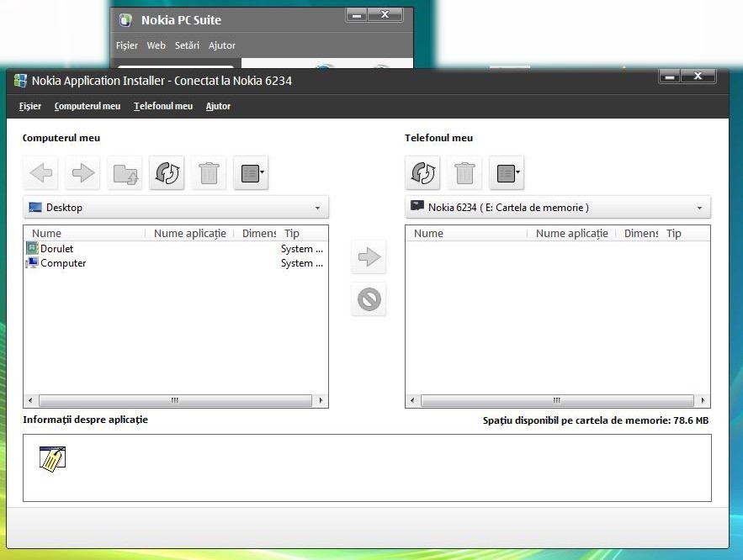Open the Desktop location dropdown
The width and height of the screenshot is (743, 560).
click(176, 208)
